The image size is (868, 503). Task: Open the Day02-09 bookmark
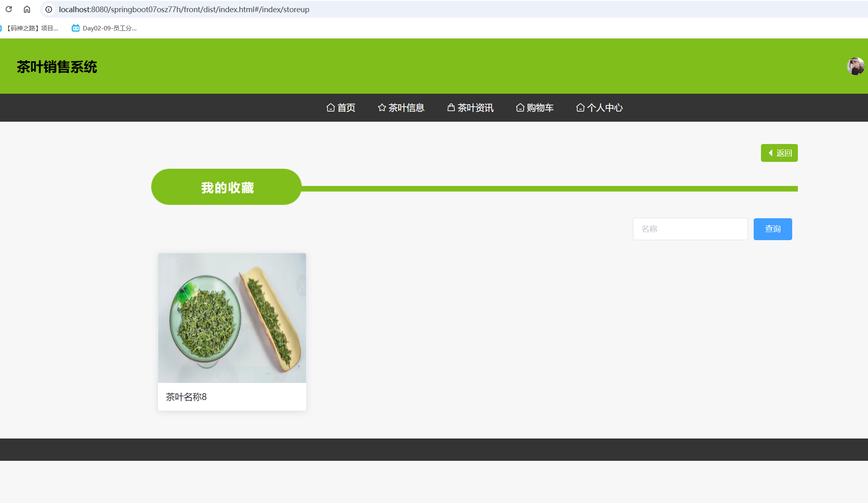(105, 28)
